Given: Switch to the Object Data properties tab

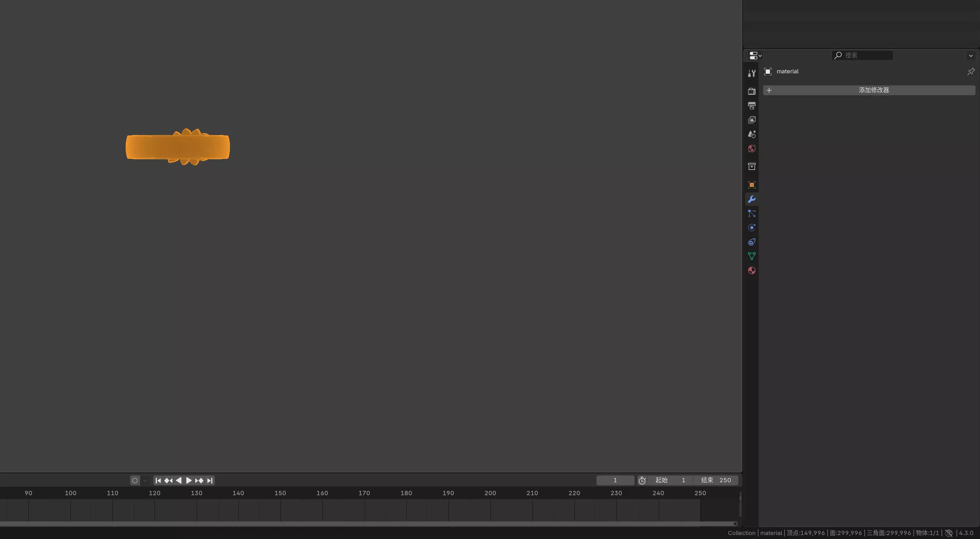Looking at the screenshot, I should (x=751, y=256).
